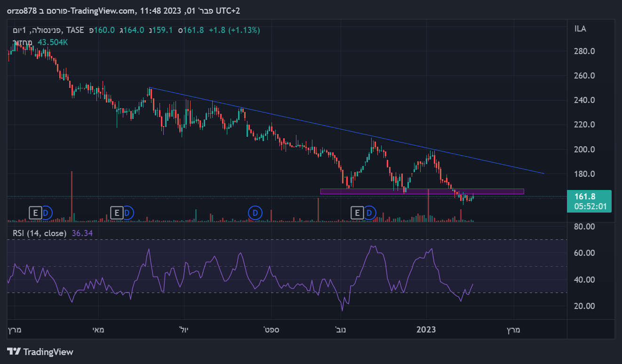Select the purple support zone rectangle

pos(422,191)
